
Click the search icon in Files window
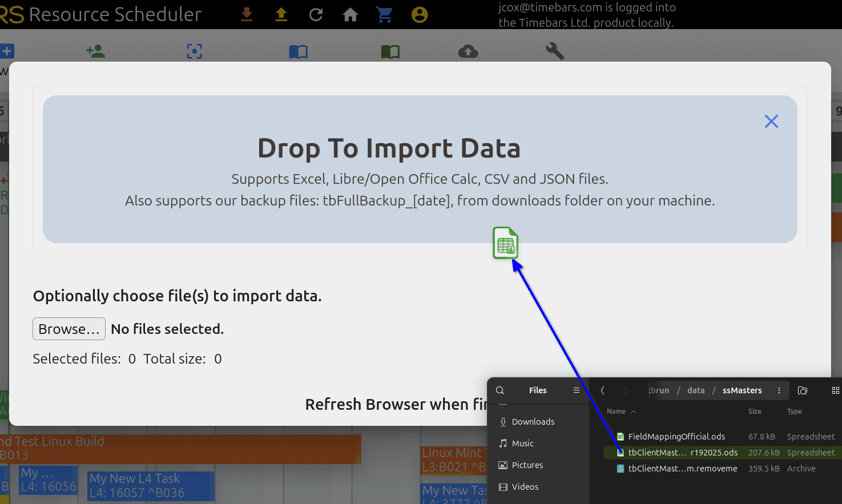click(500, 390)
